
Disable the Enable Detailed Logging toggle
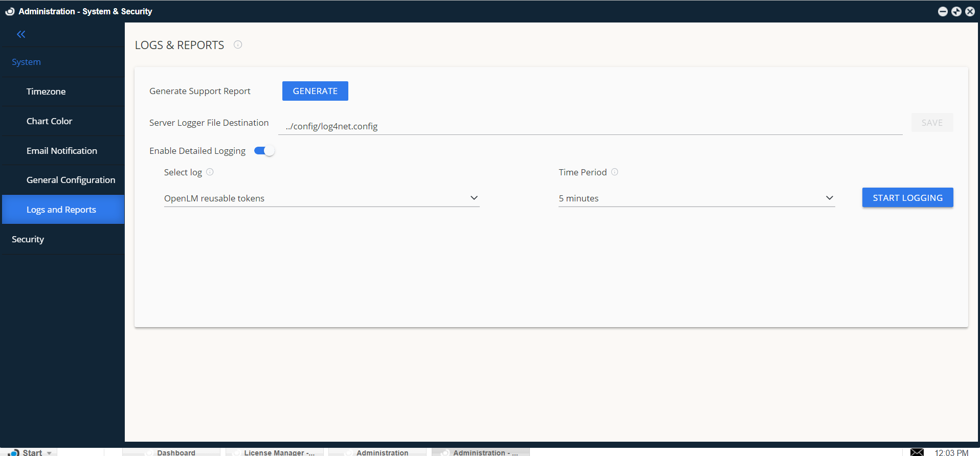(x=264, y=151)
